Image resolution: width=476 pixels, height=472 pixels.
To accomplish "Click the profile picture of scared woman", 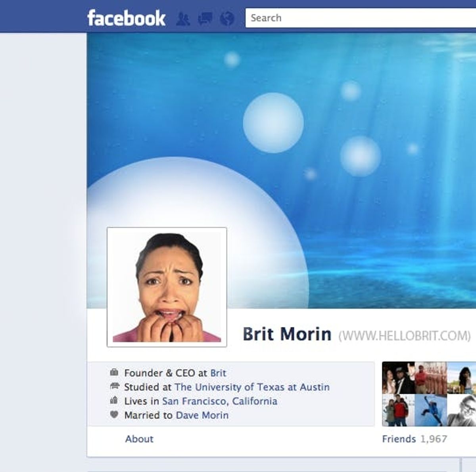I will [x=167, y=287].
